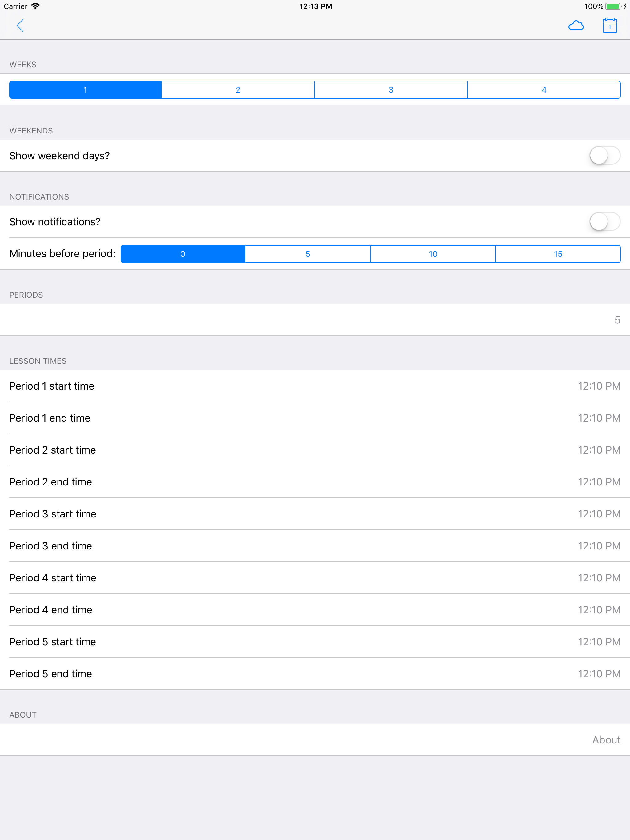Open Period 2 end time picker
Image resolution: width=630 pixels, height=840 pixels.
315,482
